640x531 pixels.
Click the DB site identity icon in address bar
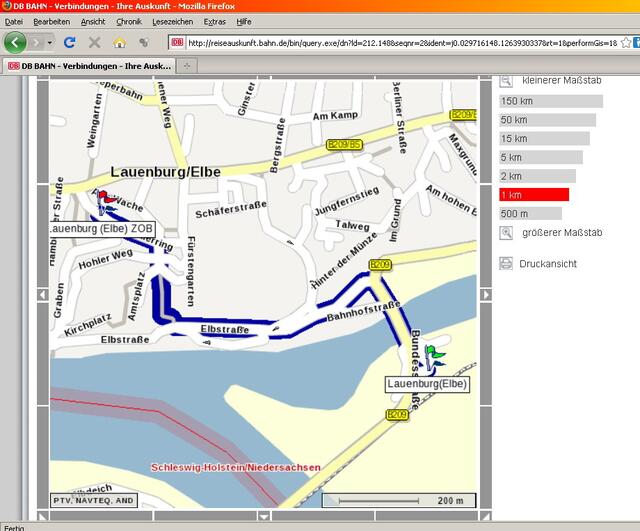(177, 42)
